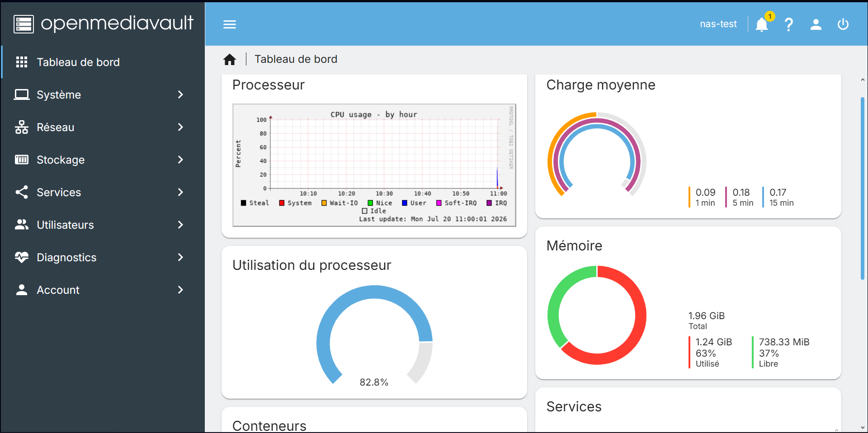Image resolution: width=868 pixels, height=433 pixels.
Task: Expand the Stockage chevron
Action: pyautogui.click(x=180, y=160)
